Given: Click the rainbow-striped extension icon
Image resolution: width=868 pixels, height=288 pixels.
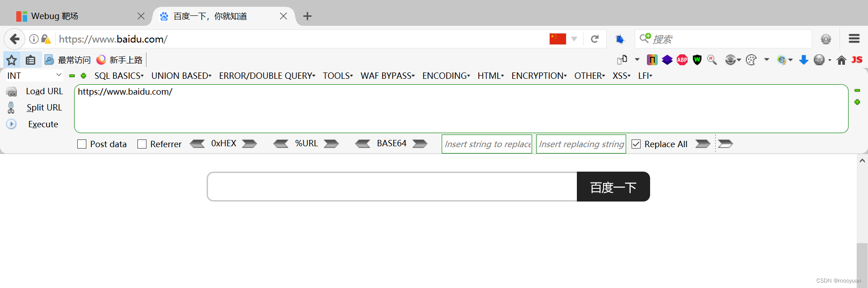Looking at the screenshot, I should 652,60.
